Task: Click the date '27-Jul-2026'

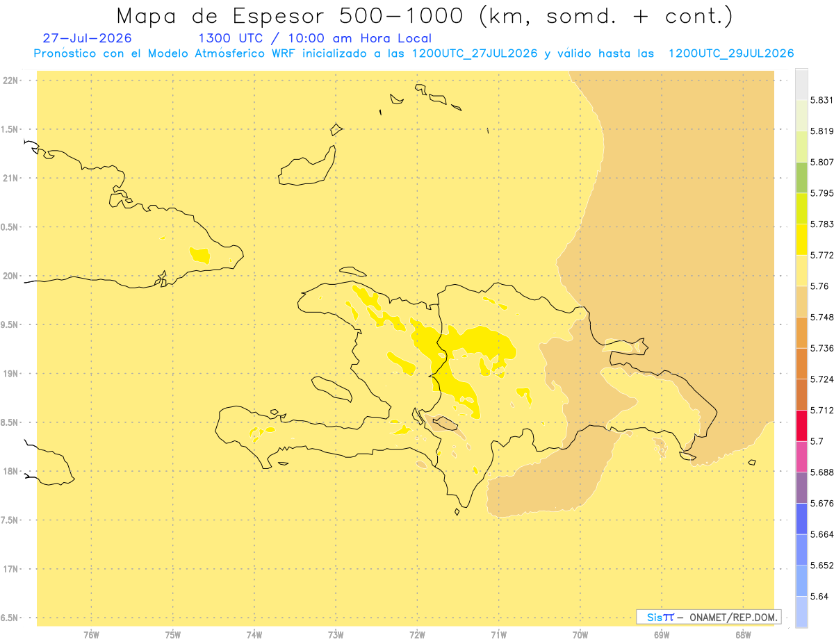Action: click(x=87, y=38)
